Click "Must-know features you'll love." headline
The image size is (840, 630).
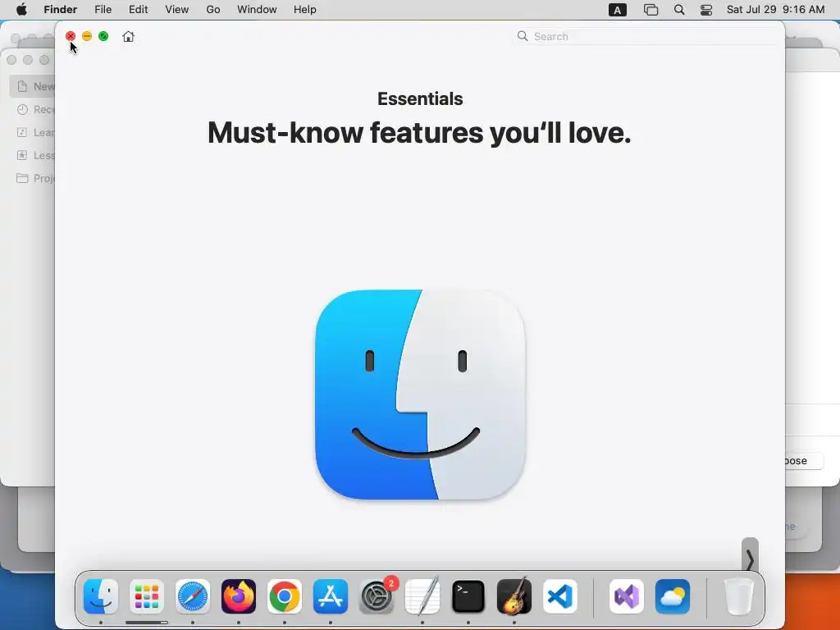click(x=419, y=132)
